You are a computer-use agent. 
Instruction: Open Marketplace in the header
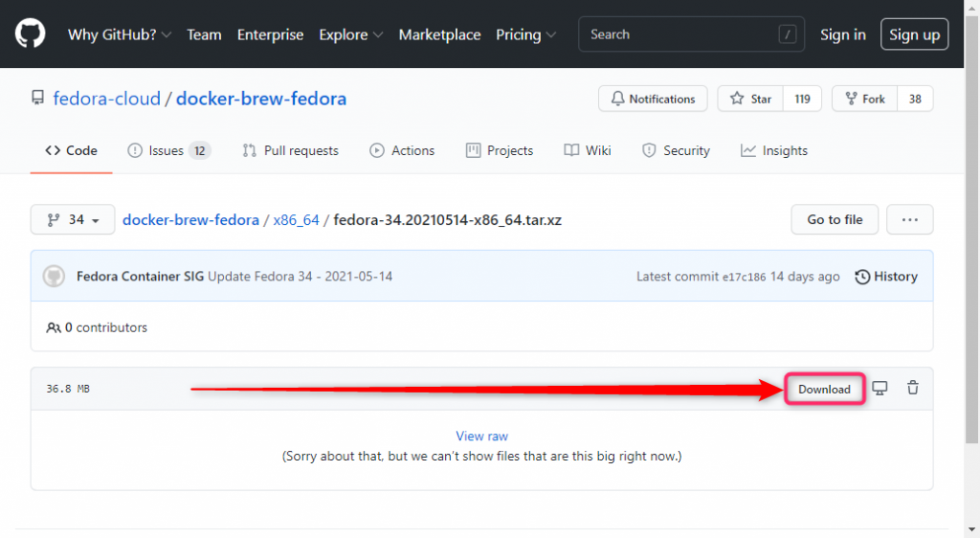point(439,34)
